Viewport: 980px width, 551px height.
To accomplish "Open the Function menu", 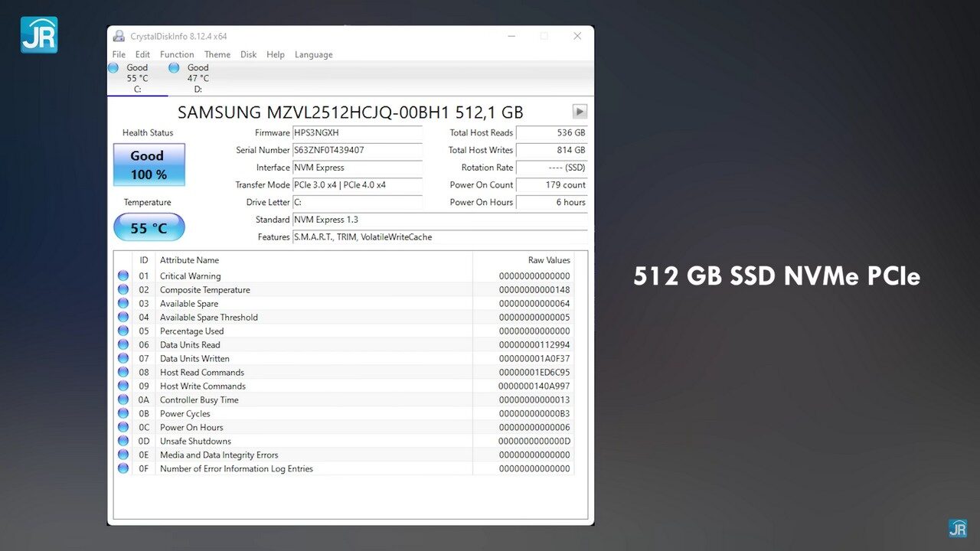I will [x=177, y=54].
